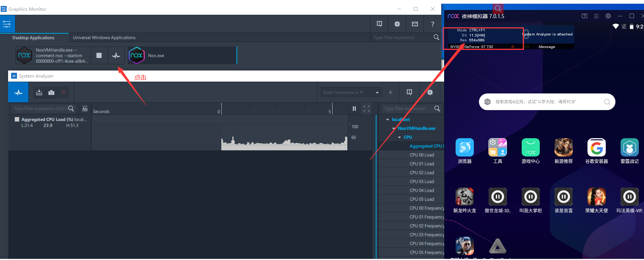Image resolution: width=644 pixels, height=260 pixels.
Task: Switch to the Universal Windows Applications tab
Action: [104, 38]
